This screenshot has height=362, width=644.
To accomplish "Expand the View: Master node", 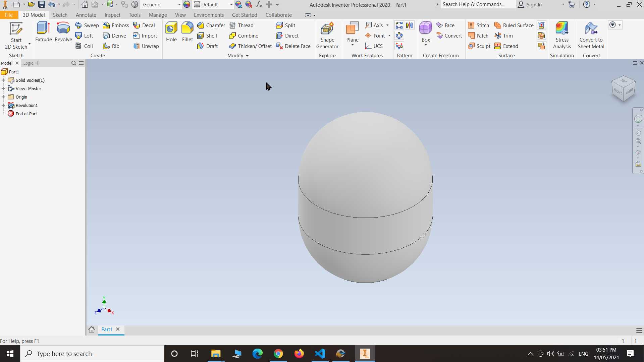I will tap(3, 89).
